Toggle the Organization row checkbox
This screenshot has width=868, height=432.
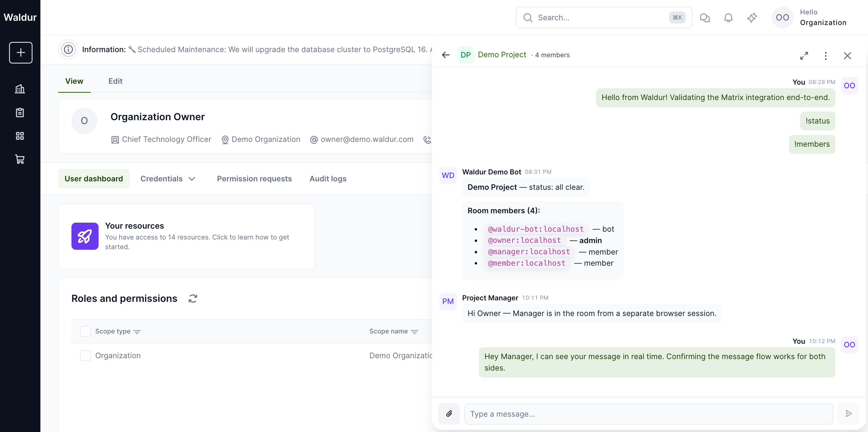86,355
